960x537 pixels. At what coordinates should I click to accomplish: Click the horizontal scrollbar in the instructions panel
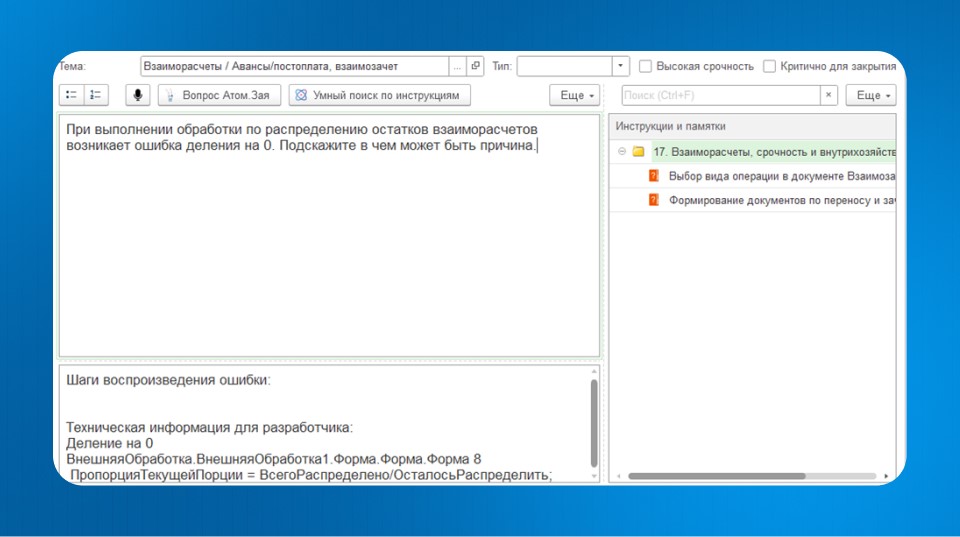coord(717,476)
